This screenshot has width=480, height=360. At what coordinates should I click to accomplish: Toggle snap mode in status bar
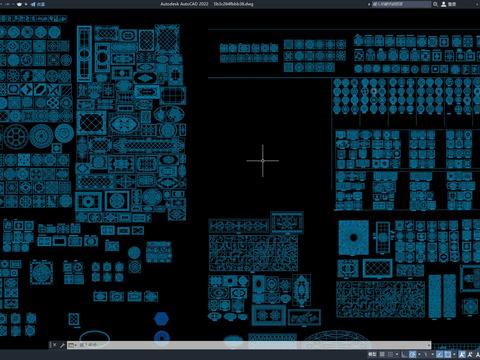click(x=390, y=354)
